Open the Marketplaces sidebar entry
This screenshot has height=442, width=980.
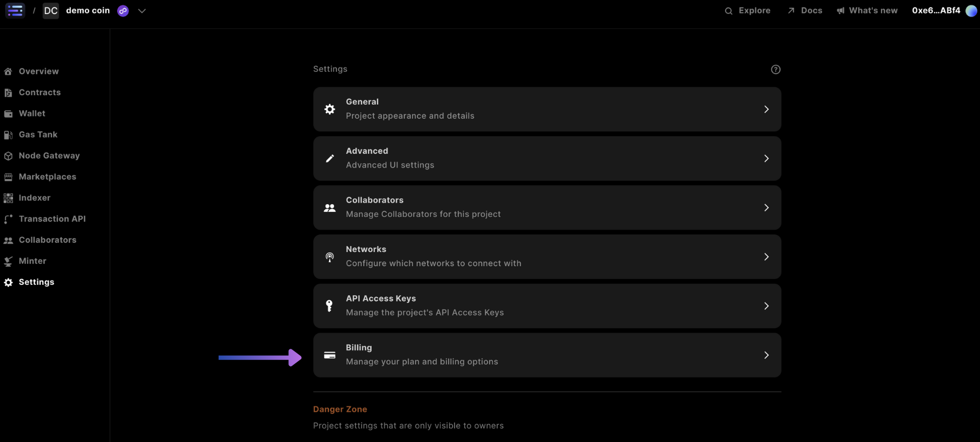[48, 176]
